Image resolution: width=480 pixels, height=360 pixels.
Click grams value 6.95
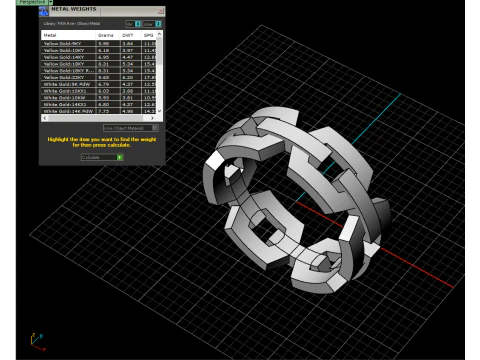click(104, 57)
